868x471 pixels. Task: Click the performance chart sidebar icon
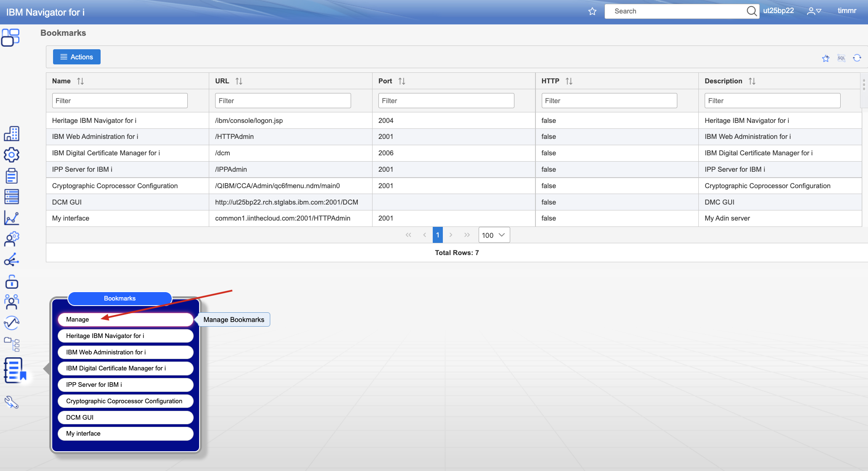coord(11,218)
